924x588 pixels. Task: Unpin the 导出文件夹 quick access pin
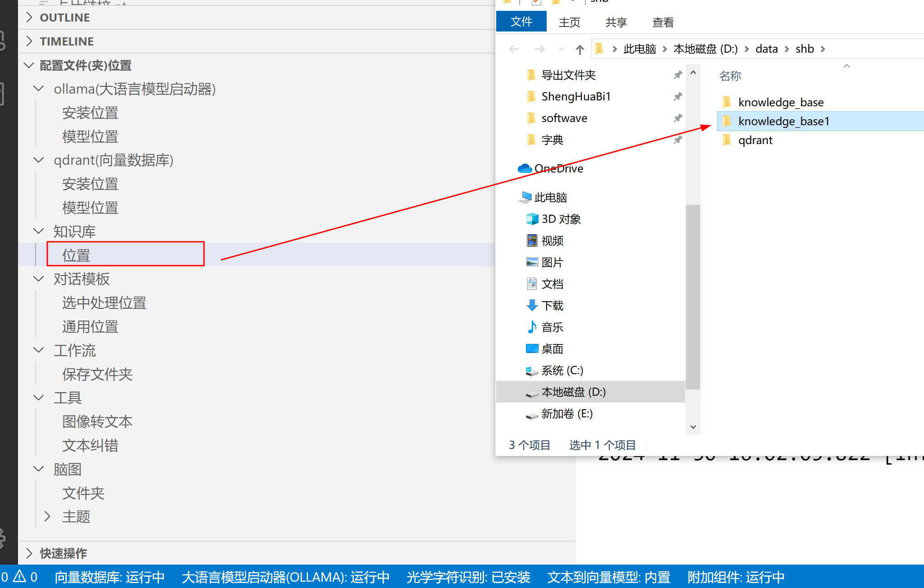click(678, 75)
